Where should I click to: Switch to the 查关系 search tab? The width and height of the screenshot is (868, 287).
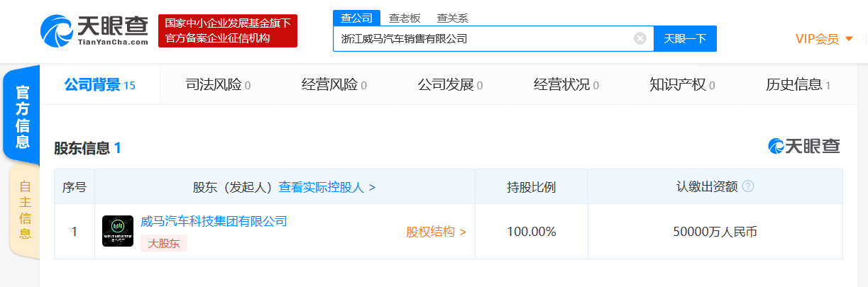click(451, 18)
